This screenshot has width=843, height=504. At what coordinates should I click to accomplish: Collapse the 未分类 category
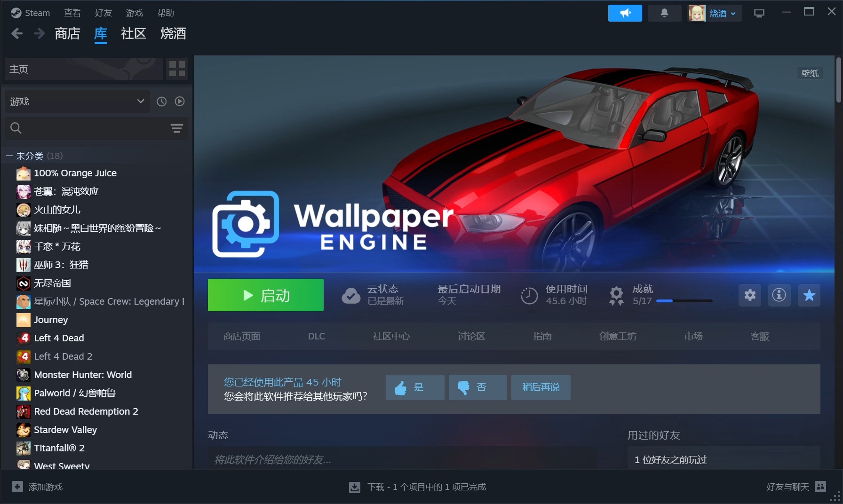[x=9, y=156]
